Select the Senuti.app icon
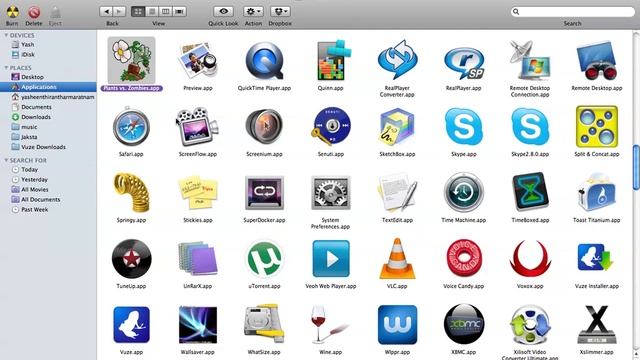 pyautogui.click(x=331, y=127)
